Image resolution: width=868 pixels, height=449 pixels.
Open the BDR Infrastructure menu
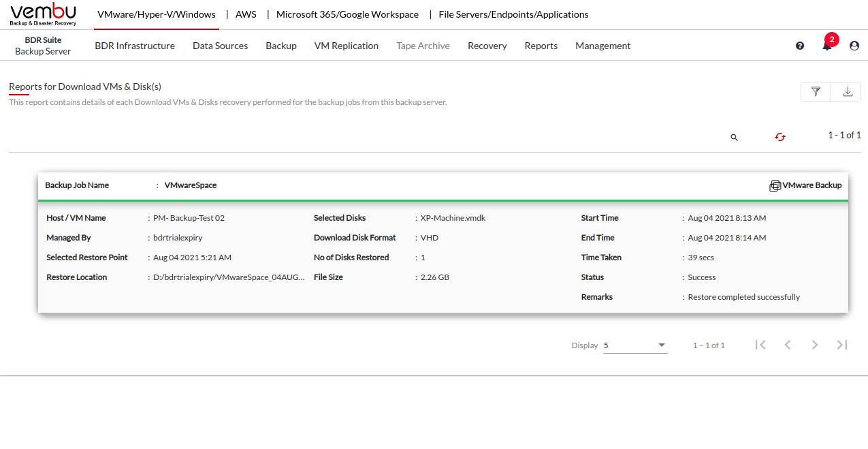(135, 46)
